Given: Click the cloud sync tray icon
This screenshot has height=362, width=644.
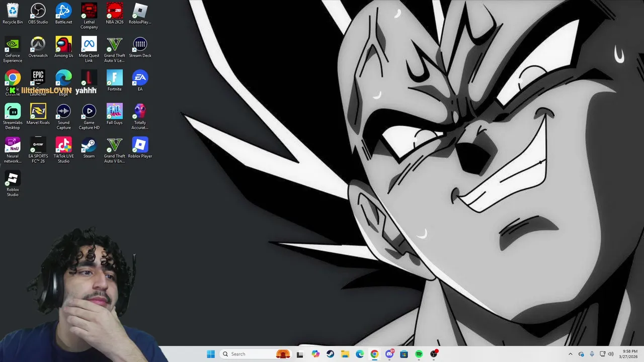Looking at the screenshot, I should 581,354.
